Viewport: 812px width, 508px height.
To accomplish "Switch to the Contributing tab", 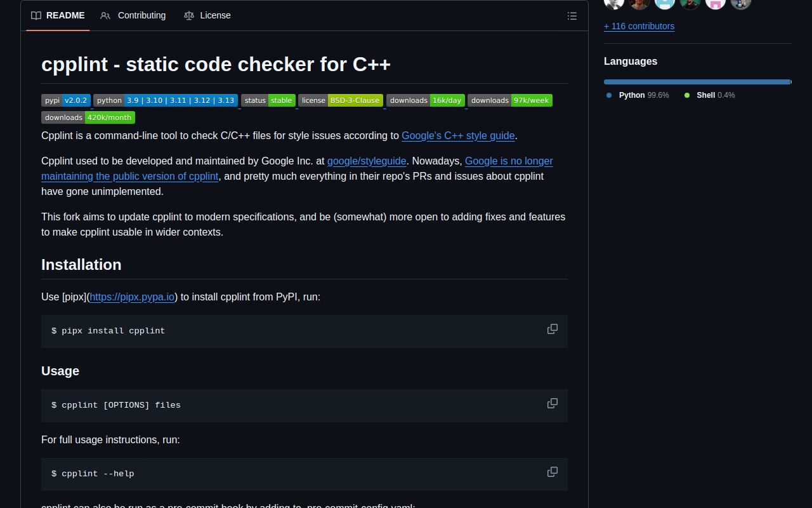I will (x=133, y=15).
